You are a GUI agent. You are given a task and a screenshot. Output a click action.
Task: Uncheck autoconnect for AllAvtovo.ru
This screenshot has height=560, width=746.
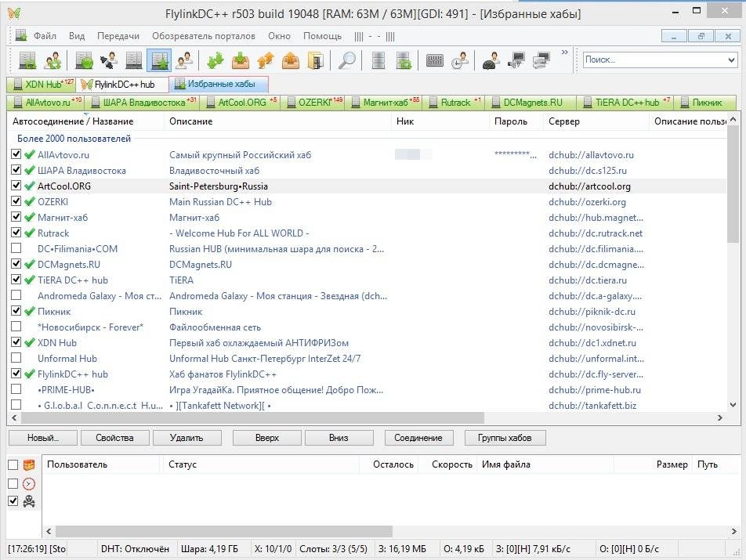pyautogui.click(x=16, y=154)
